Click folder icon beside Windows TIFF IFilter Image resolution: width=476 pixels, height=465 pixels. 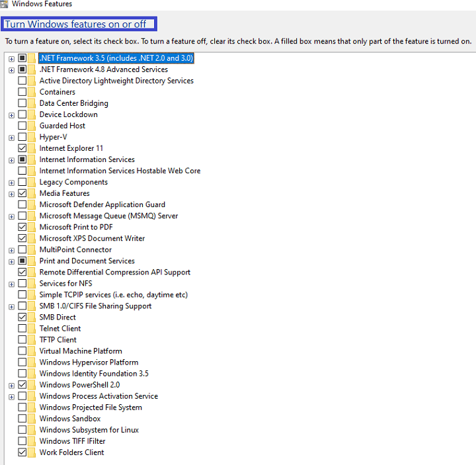32,441
